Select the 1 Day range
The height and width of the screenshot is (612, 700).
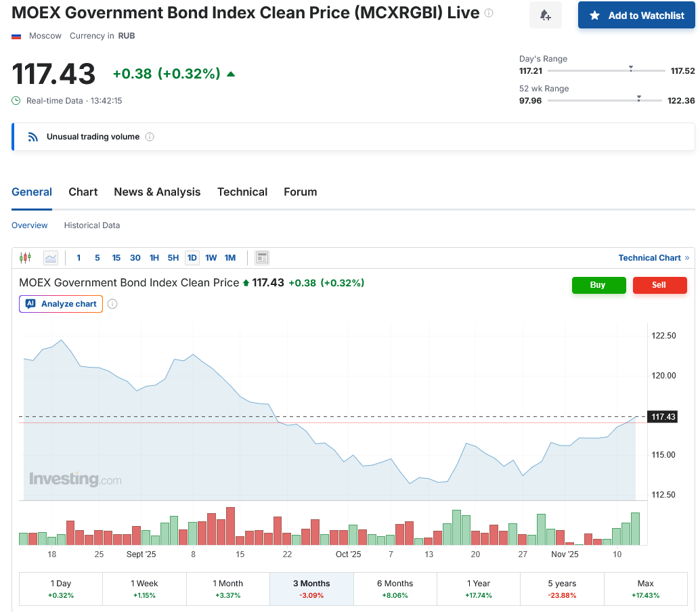coord(61,589)
